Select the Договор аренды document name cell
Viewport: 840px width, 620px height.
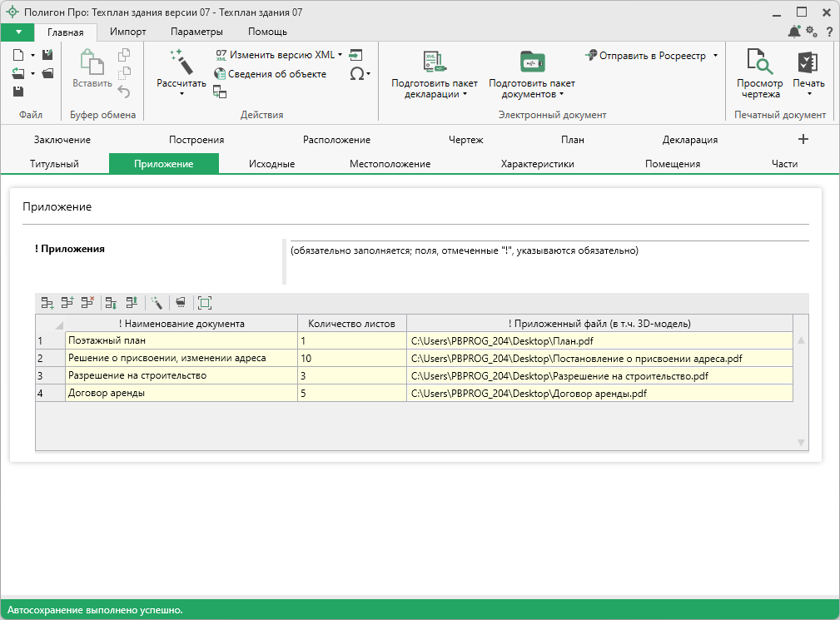click(x=181, y=393)
